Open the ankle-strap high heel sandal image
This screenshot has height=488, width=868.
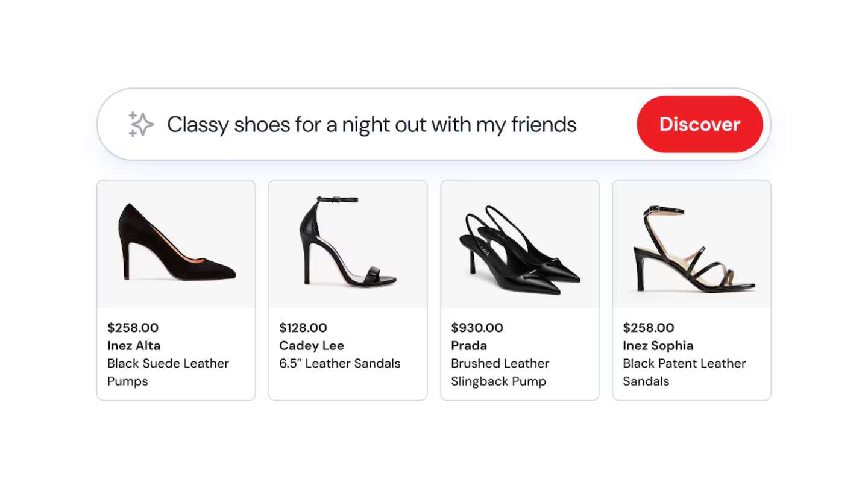click(348, 244)
